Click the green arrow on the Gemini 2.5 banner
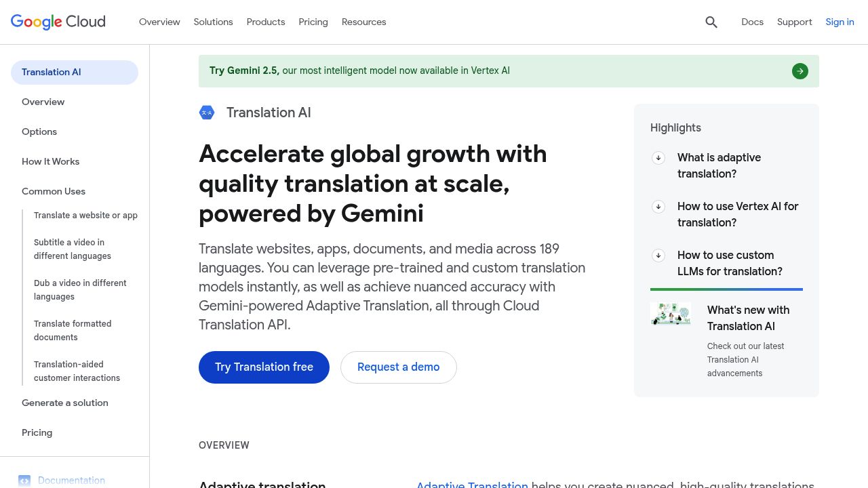868x488 pixels. 800,70
